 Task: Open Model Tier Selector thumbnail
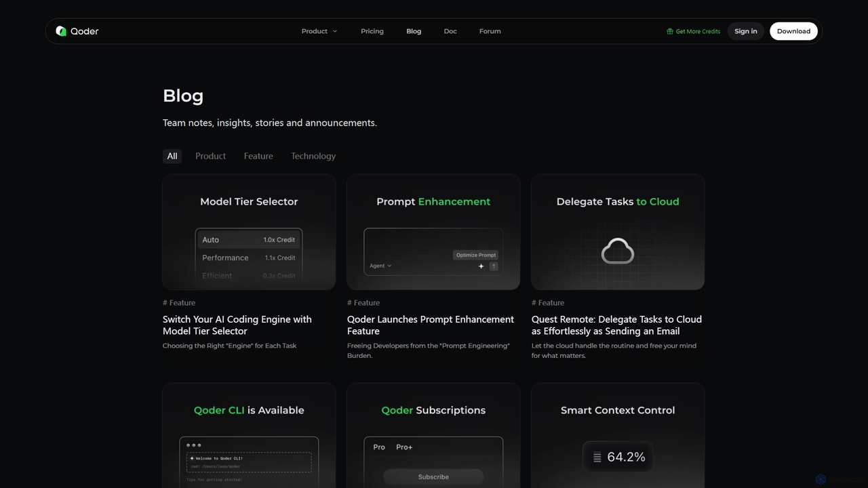[x=249, y=232]
